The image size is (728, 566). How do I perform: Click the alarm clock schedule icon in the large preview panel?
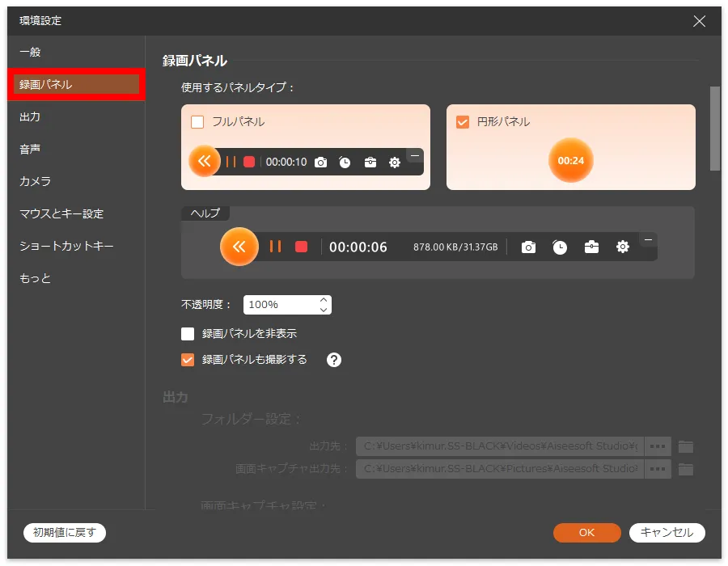click(560, 247)
